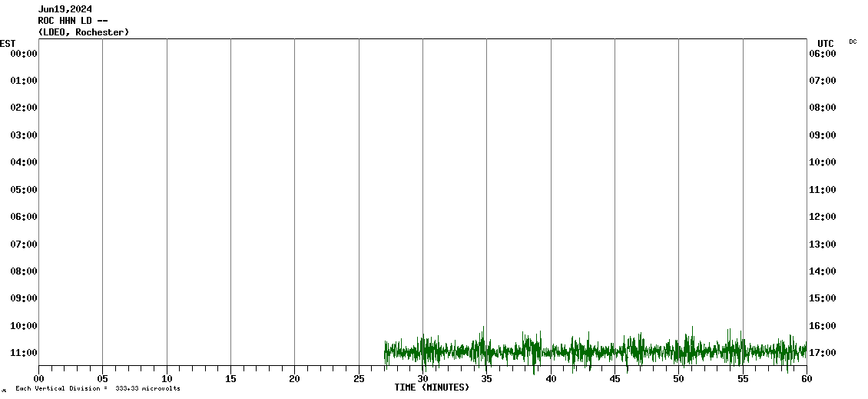Click the TIME (MINUTES) axis title
Image resolution: width=868 pixels, height=399 pixels.
pyautogui.click(x=432, y=387)
